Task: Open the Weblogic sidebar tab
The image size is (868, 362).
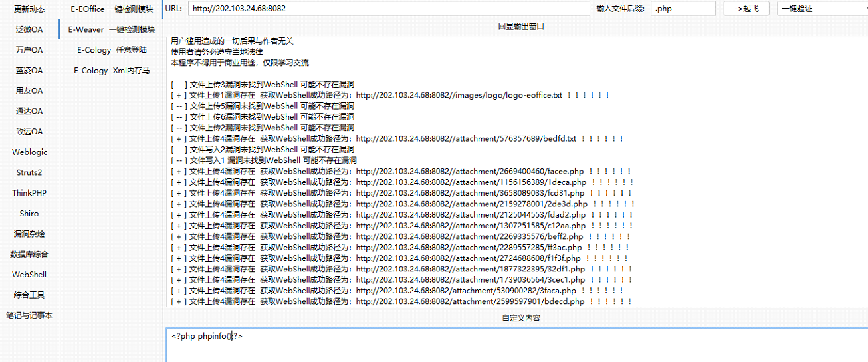Action: point(29,152)
